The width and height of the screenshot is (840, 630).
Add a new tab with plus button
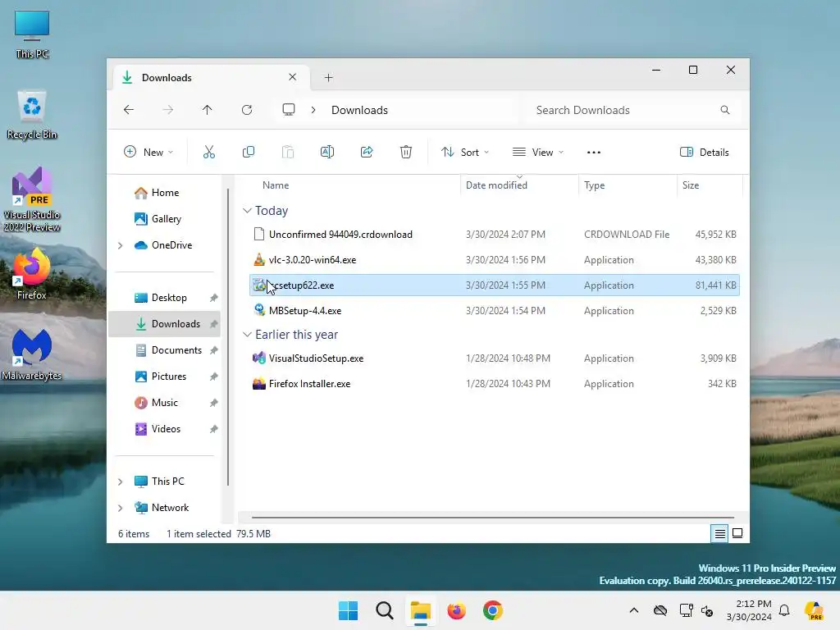point(328,78)
